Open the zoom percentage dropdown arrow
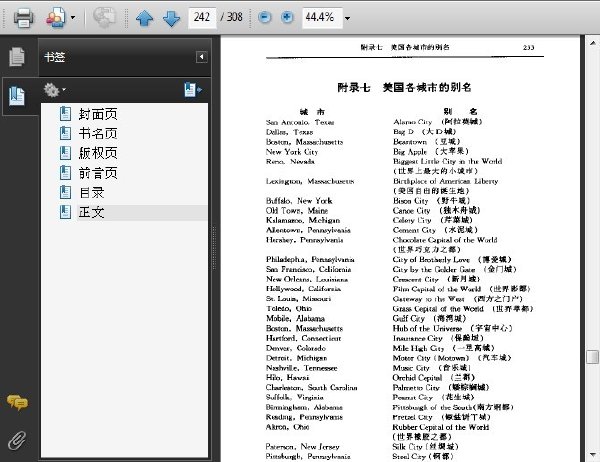Viewport: 600px width, 462px height. click(x=347, y=18)
